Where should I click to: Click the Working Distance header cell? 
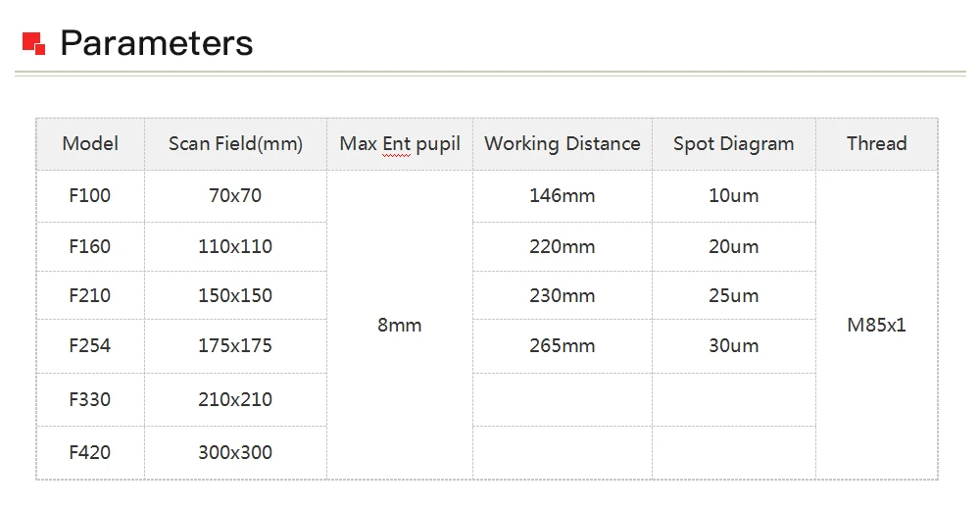pyautogui.click(x=563, y=144)
